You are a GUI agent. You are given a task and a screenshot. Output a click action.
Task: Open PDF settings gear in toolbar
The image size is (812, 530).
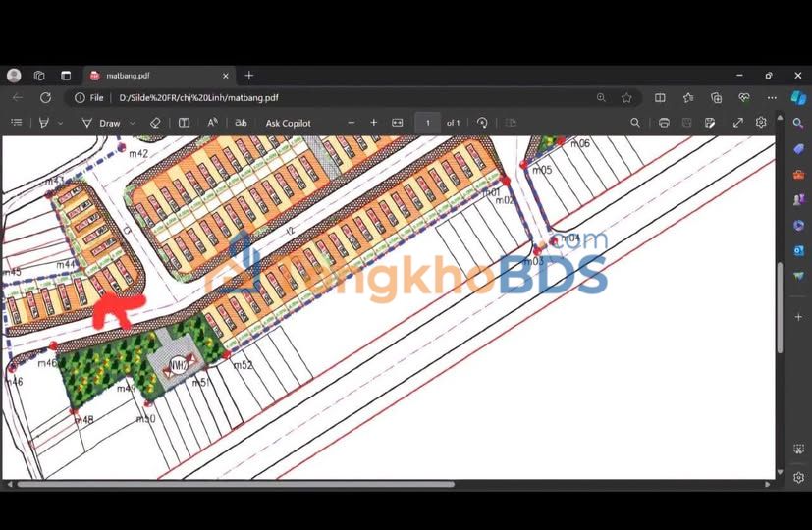click(x=761, y=123)
